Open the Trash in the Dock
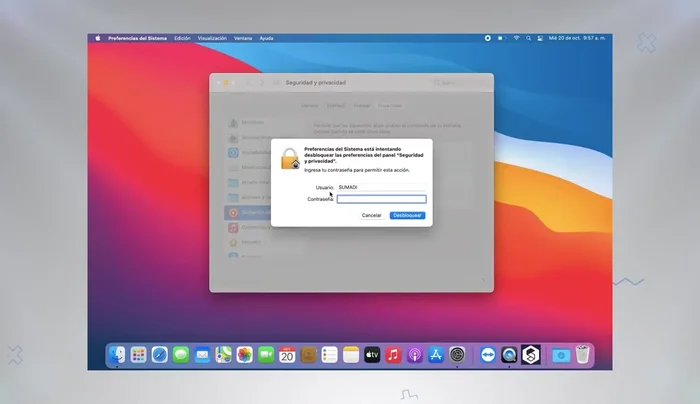The image size is (700, 404). tap(582, 354)
